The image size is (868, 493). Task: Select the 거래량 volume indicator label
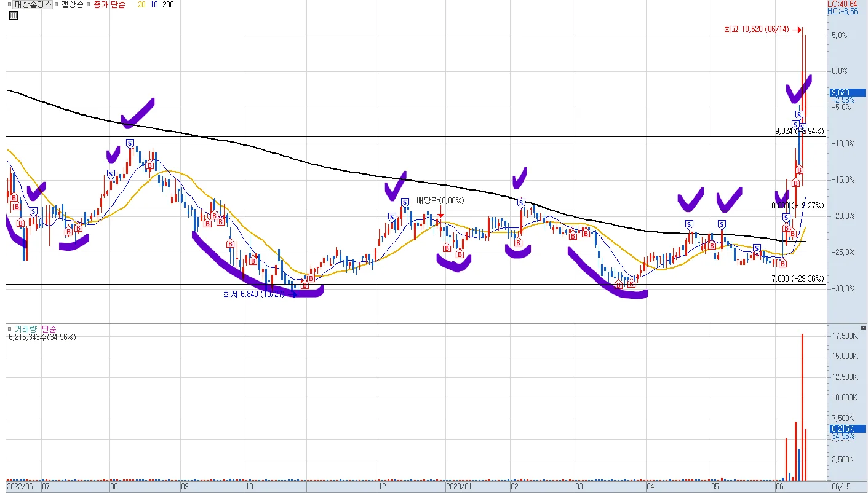point(25,329)
